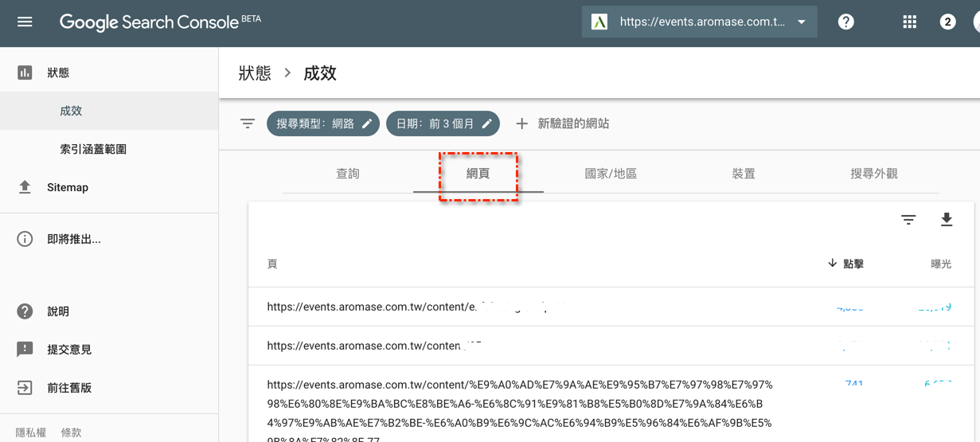Open the table filter rows icon

[x=908, y=220]
